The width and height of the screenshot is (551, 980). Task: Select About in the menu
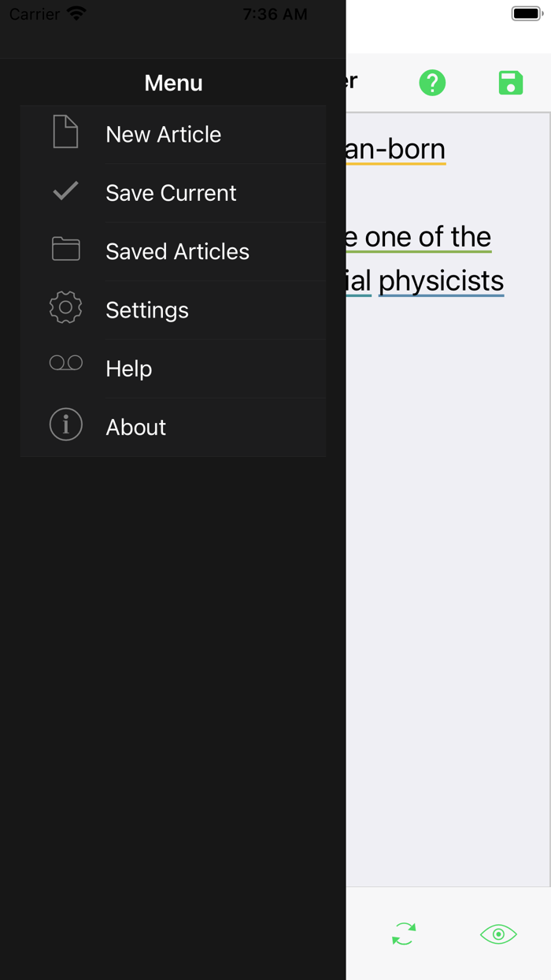point(135,427)
